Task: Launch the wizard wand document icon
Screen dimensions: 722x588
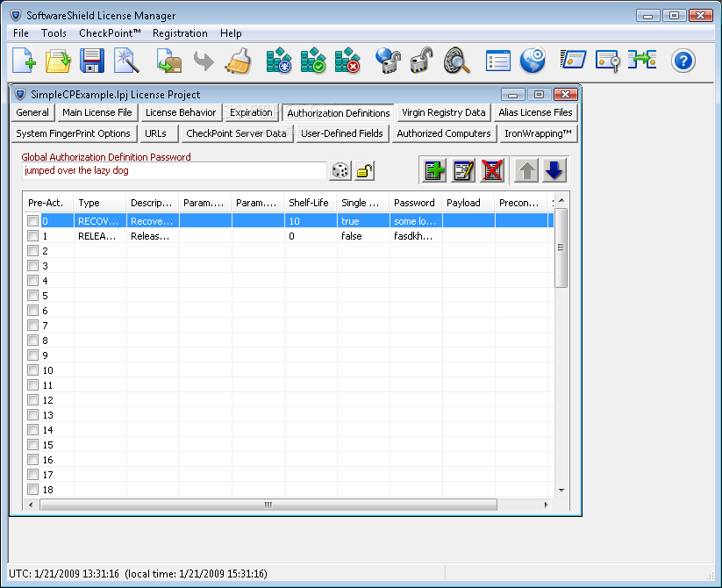Action: (126, 61)
